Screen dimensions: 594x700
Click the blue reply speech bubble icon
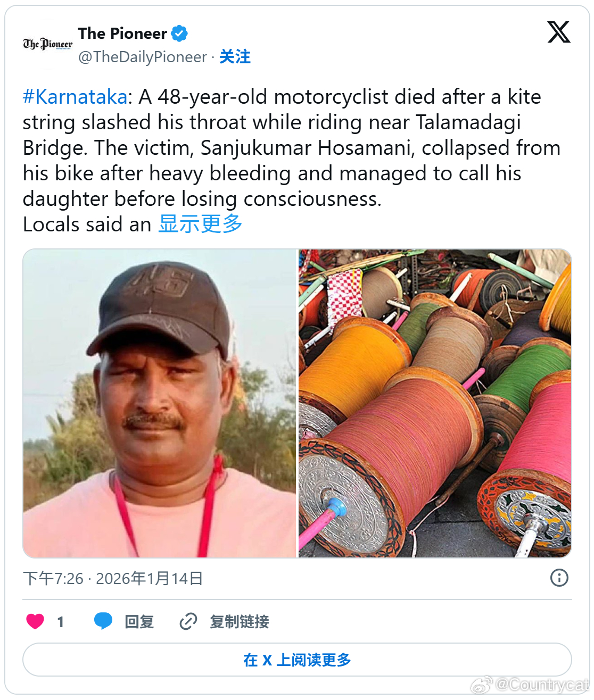(103, 621)
